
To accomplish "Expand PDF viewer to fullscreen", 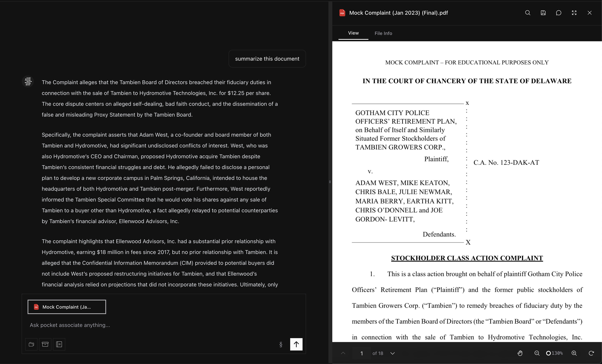I will (x=574, y=13).
